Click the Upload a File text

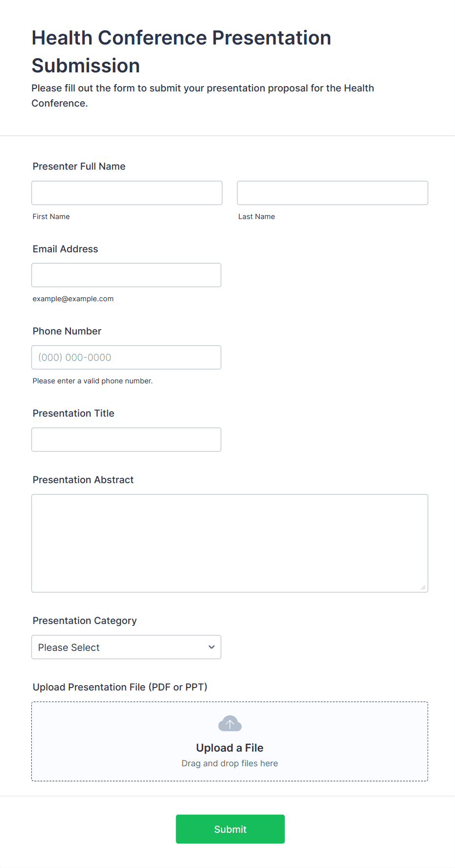[x=229, y=748]
